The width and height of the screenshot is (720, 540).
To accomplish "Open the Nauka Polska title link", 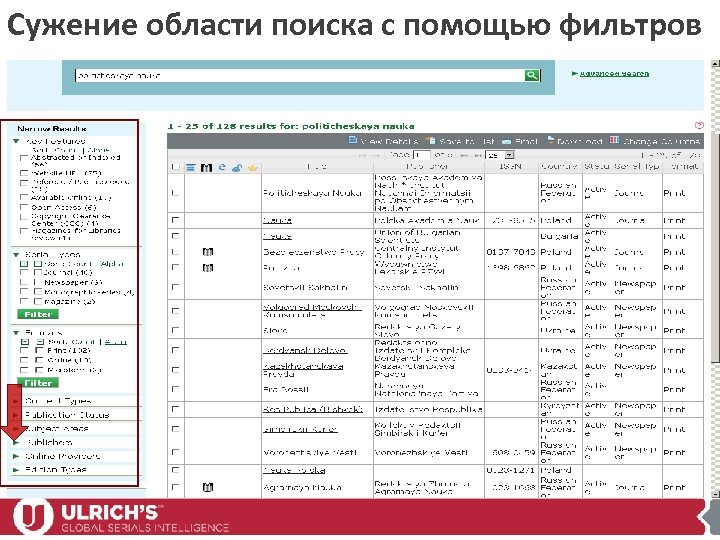I will (294, 470).
